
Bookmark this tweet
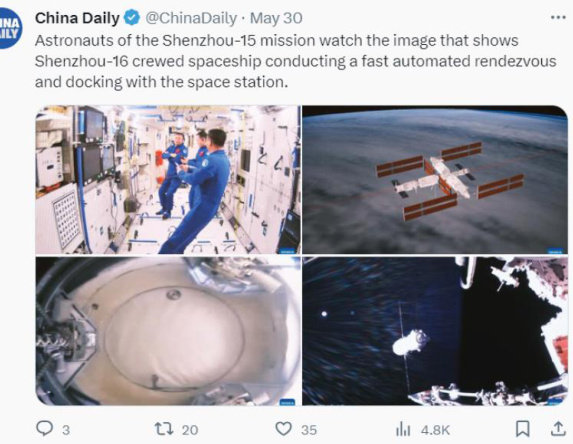coord(523,429)
